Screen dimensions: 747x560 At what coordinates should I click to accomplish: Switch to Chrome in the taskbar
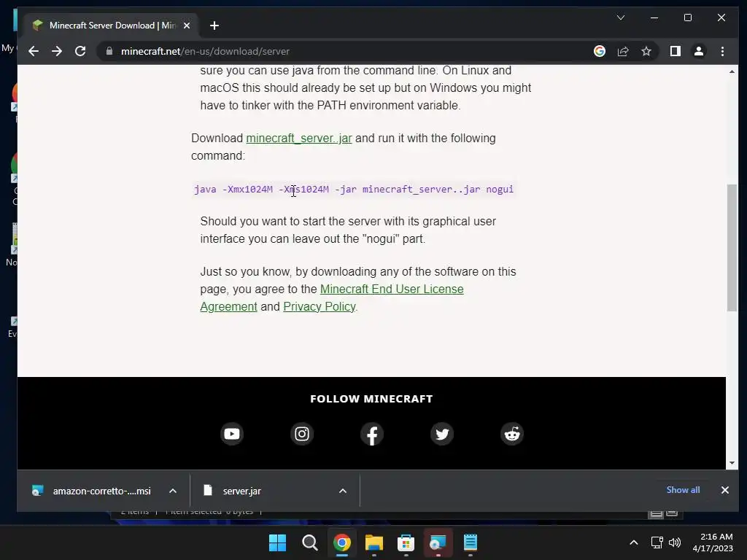pyautogui.click(x=341, y=542)
